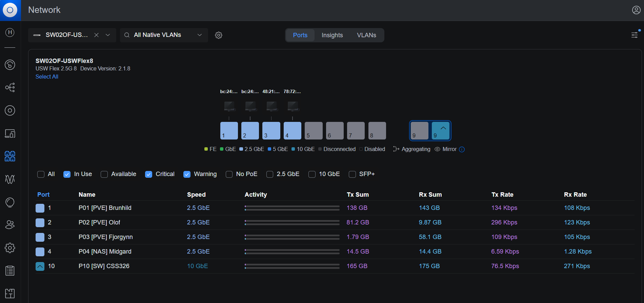Toggle the All checkbox
Viewport: 644px width, 303px height.
(x=41, y=174)
